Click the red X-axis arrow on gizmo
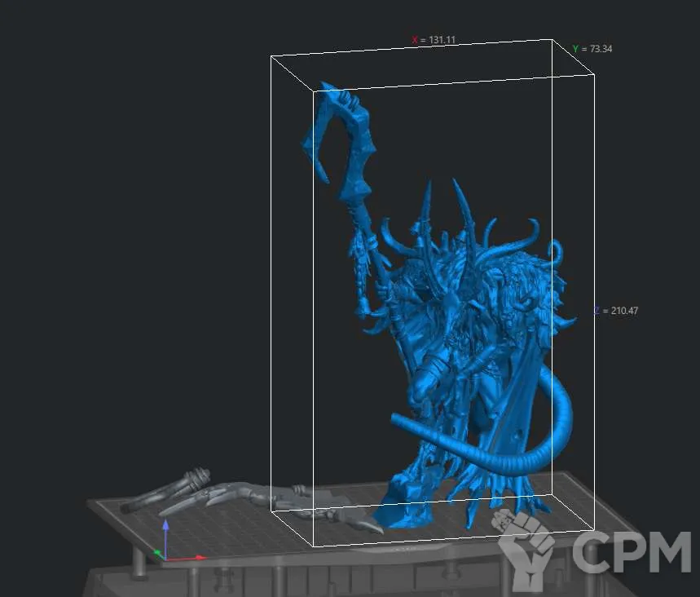The height and width of the screenshot is (597, 700). point(196,559)
